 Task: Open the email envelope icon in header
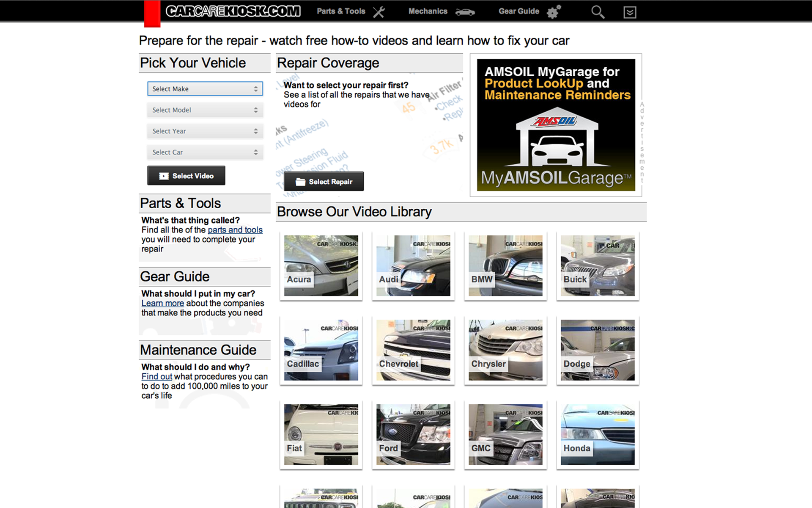pos(630,12)
